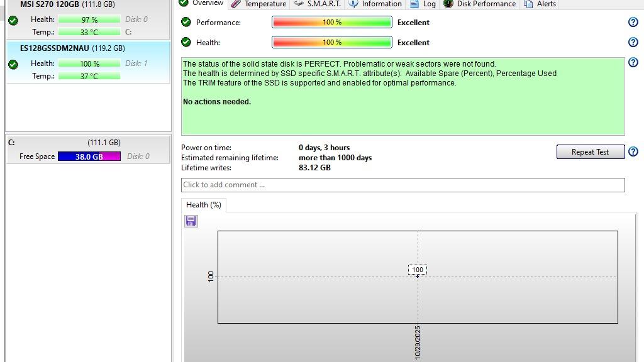Open the Alerts tab
Viewport: 644px width, 362px height.
tap(540, 4)
